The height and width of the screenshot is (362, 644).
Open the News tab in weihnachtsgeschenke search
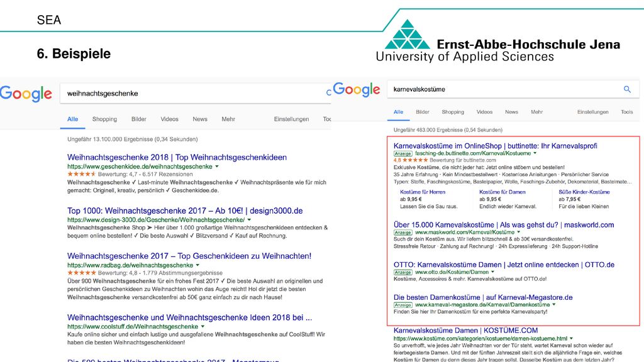click(200, 119)
